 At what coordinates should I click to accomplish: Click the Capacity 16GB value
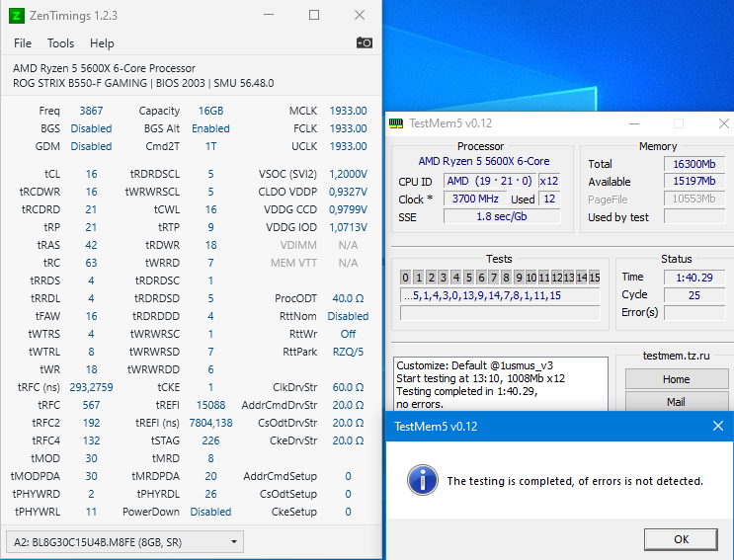(210, 111)
